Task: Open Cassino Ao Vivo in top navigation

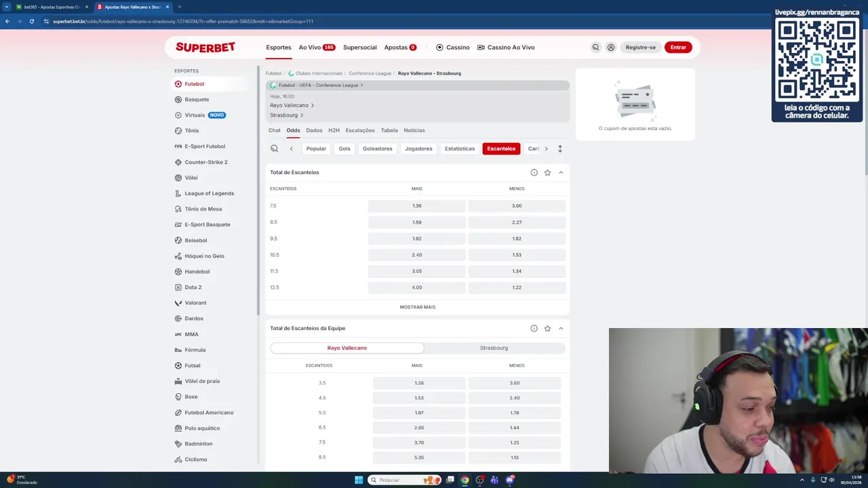Action: [x=506, y=47]
